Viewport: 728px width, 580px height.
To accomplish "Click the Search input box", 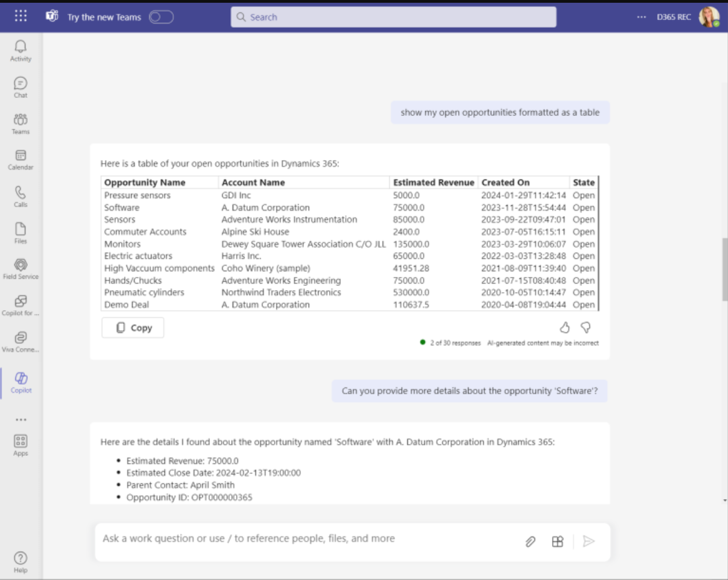I will click(393, 17).
